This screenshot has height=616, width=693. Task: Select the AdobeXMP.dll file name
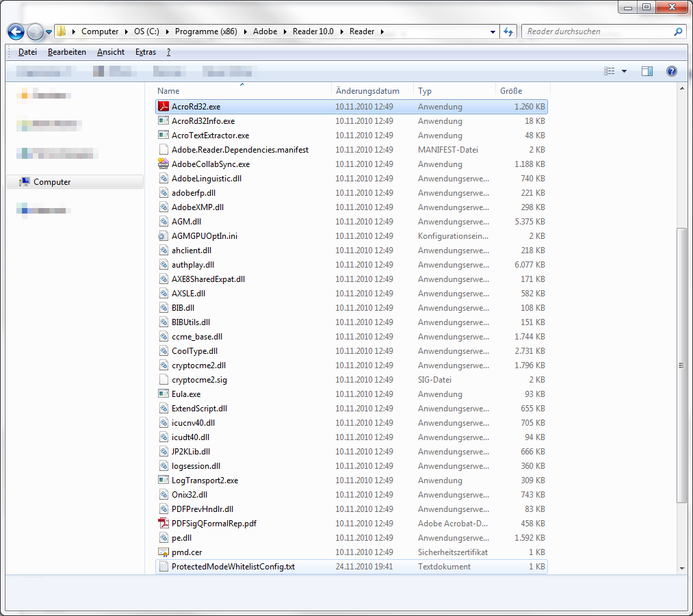(x=198, y=207)
